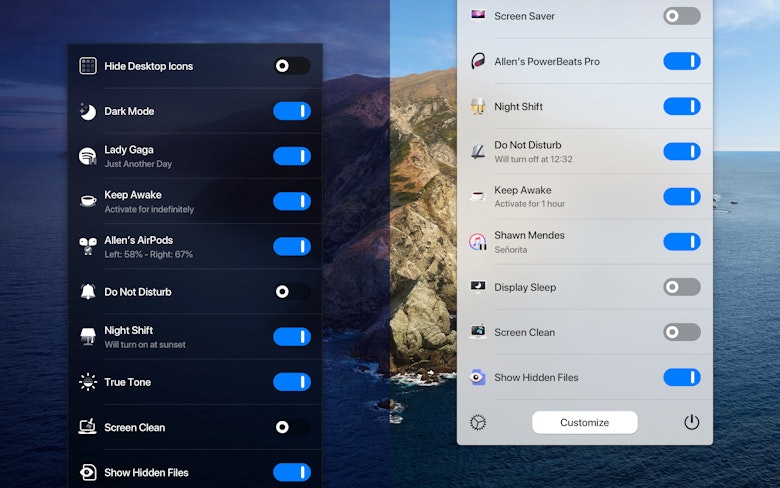Click the 'Hide Desktop Icons' label
The image size is (780, 488).
point(148,66)
